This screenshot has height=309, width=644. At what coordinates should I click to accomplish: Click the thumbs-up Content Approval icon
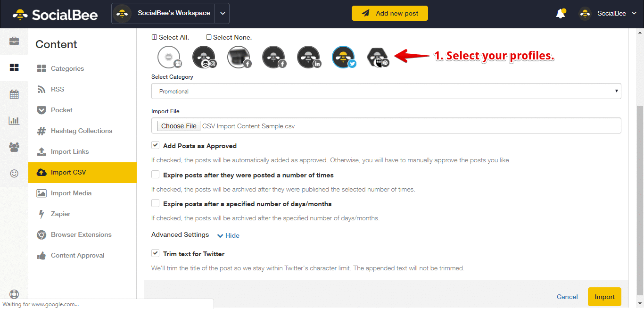(x=41, y=255)
